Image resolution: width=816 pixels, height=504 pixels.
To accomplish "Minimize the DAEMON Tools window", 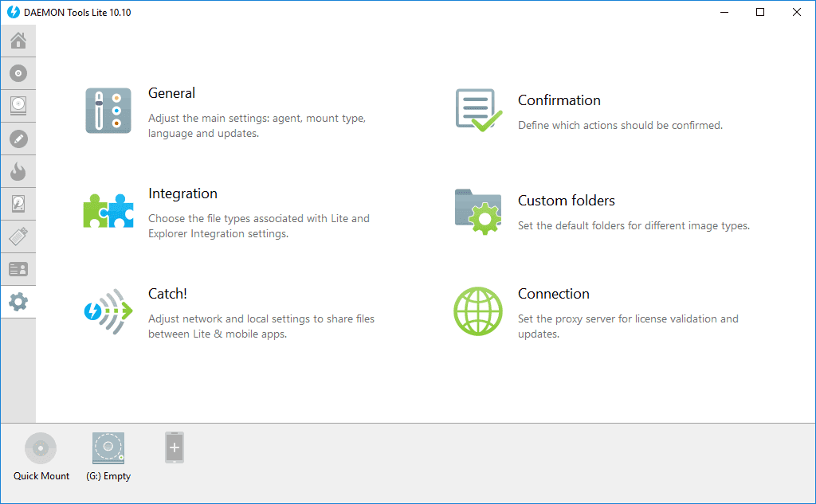I will click(724, 12).
